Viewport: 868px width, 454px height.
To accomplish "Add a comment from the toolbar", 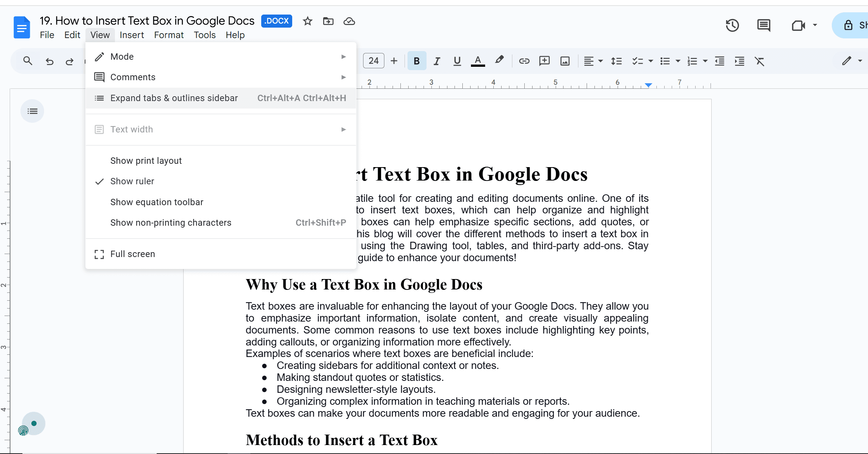I will 544,61.
